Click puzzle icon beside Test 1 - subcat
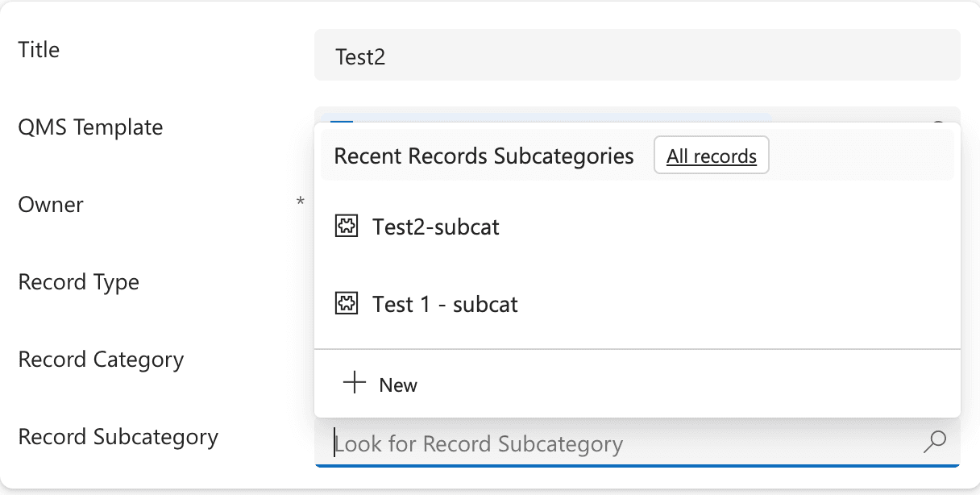The width and height of the screenshot is (980, 495). pyautogui.click(x=346, y=304)
